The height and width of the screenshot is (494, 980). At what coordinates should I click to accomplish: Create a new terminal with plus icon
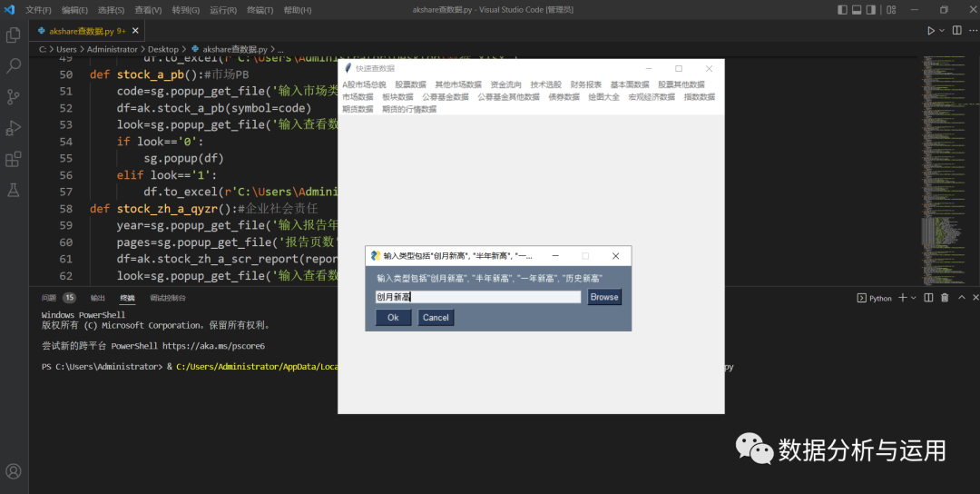(902, 298)
